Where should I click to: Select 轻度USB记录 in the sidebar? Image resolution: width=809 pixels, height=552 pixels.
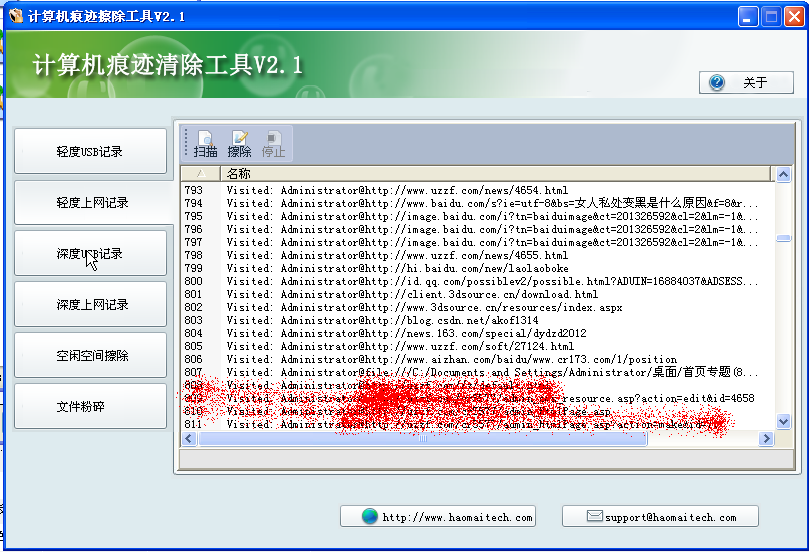(x=91, y=152)
